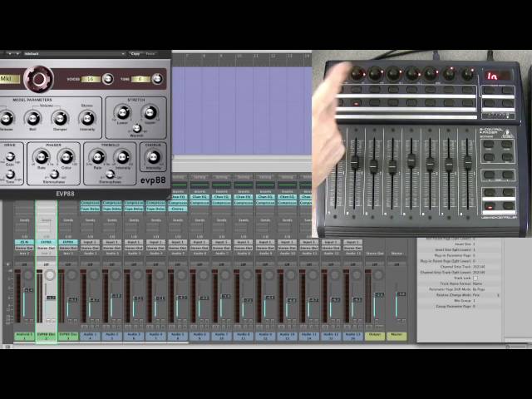Click the Phaser Color knob
This screenshot has width=532, height=399.
(66, 157)
